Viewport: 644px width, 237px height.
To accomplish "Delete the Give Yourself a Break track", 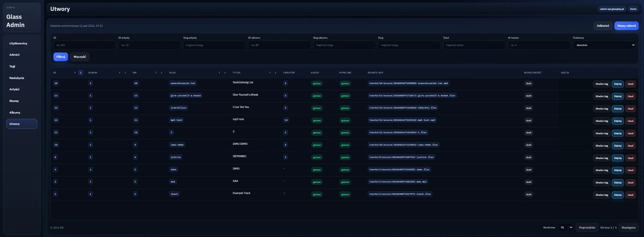I will (x=631, y=96).
